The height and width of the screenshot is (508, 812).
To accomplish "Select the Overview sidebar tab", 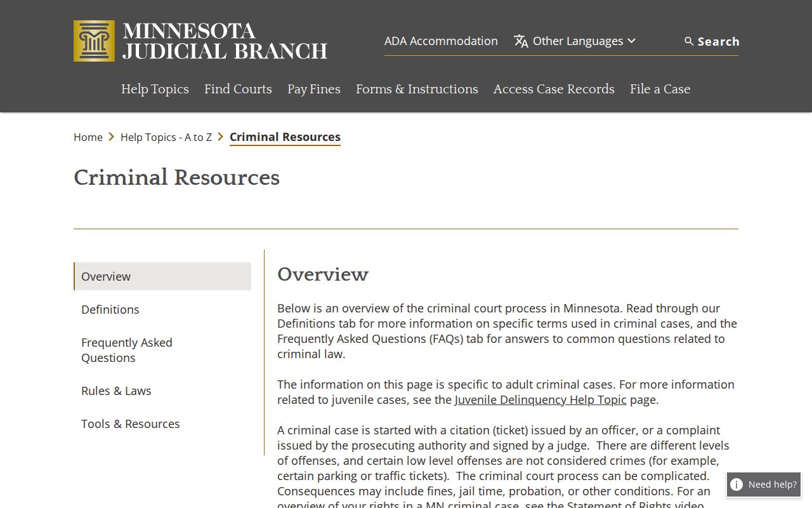I will [162, 276].
